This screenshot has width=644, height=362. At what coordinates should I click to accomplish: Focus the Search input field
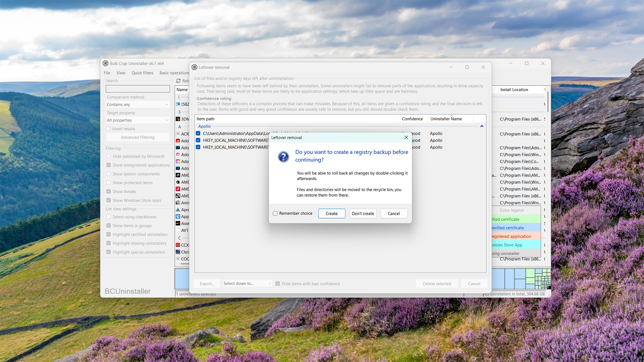(138, 89)
